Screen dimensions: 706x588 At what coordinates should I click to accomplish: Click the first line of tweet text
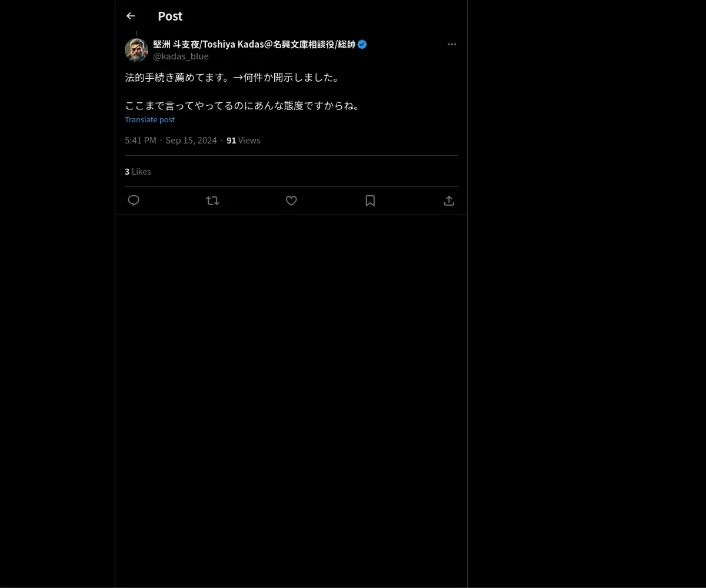[x=232, y=77]
